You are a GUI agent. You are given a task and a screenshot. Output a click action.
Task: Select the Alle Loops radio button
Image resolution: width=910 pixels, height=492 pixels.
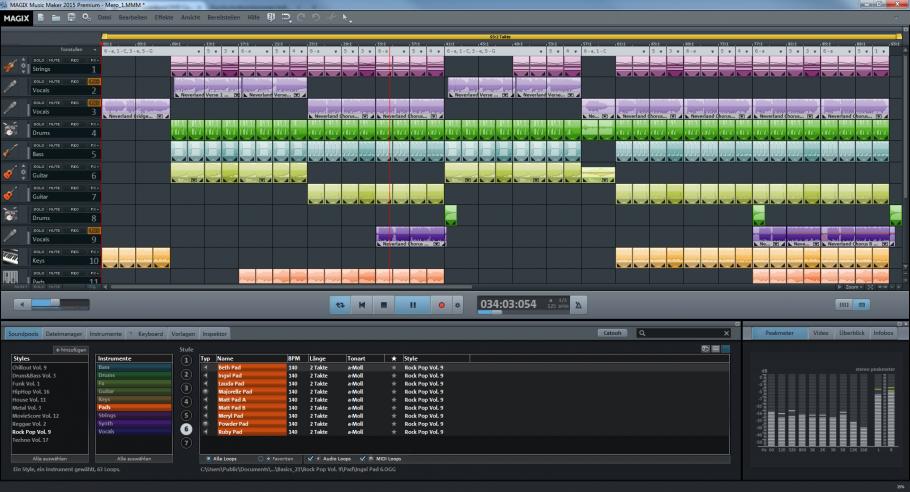coord(206,457)
